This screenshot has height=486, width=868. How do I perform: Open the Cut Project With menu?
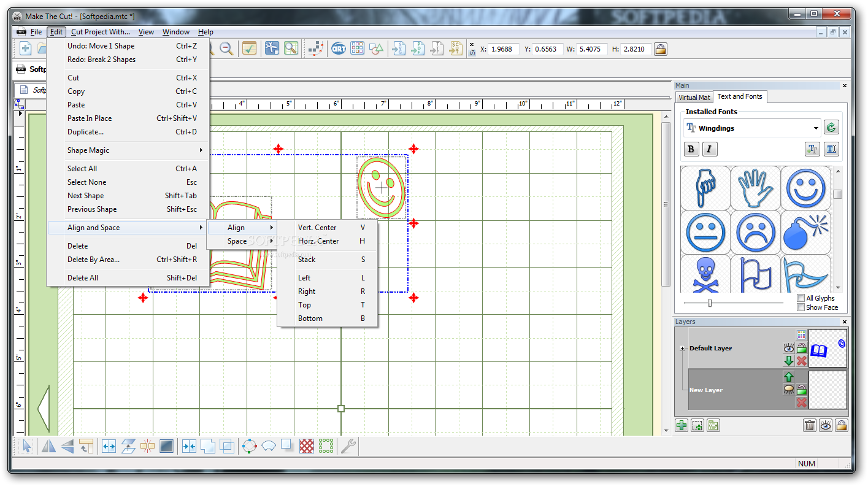click(x=101, y=32)
